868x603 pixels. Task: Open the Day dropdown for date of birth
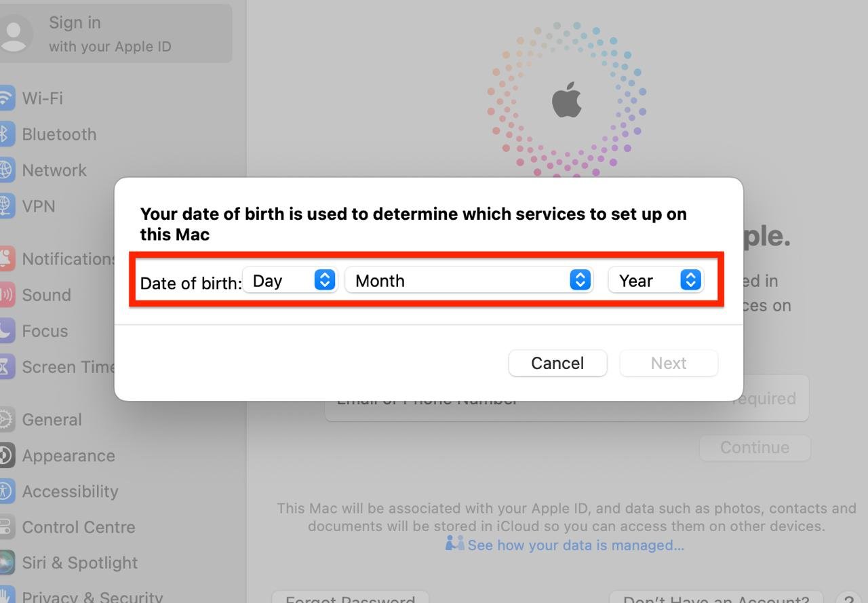click(x=290, y=280)
